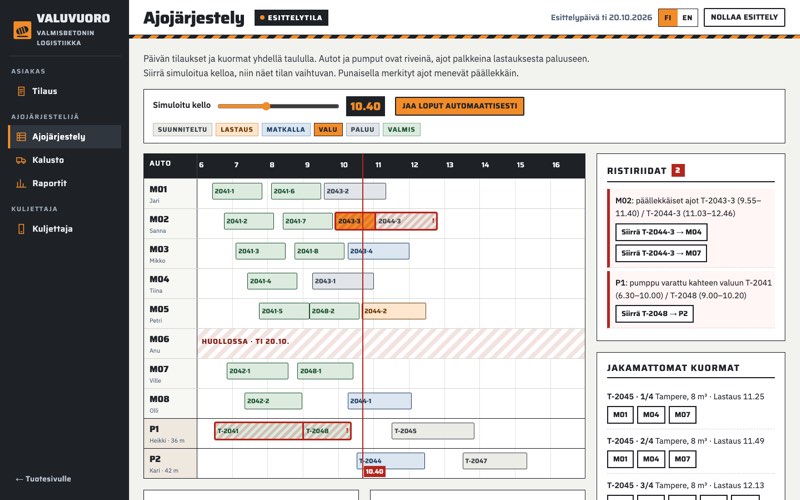The width and height of the screenshot is (800, 500).
Task: Click the M02 Sanna row header
Action: [170, 224]
